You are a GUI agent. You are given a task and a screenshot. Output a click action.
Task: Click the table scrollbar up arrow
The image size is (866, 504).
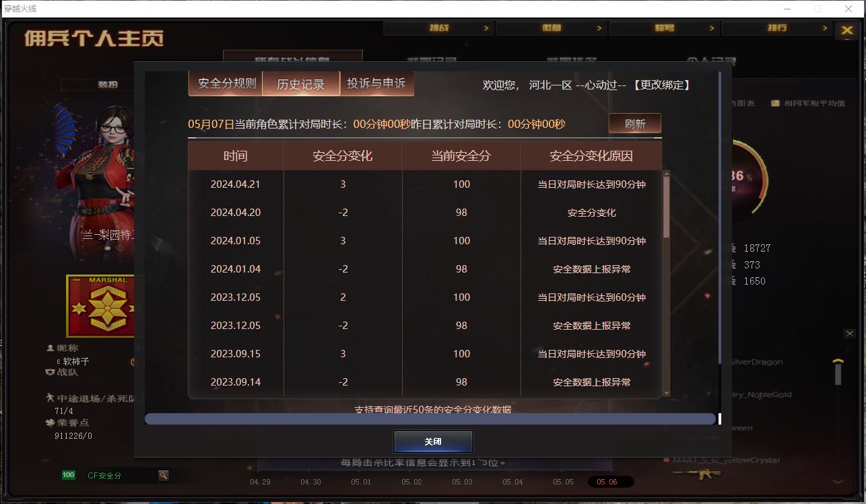667,174
